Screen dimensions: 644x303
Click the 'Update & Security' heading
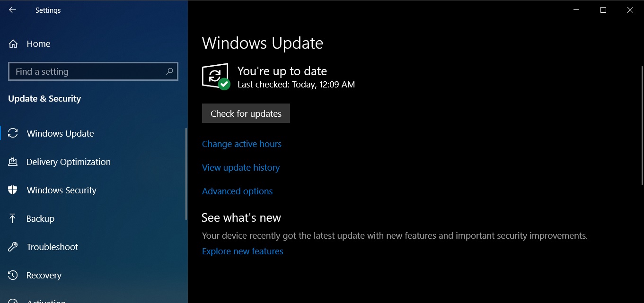coord(44,99)
